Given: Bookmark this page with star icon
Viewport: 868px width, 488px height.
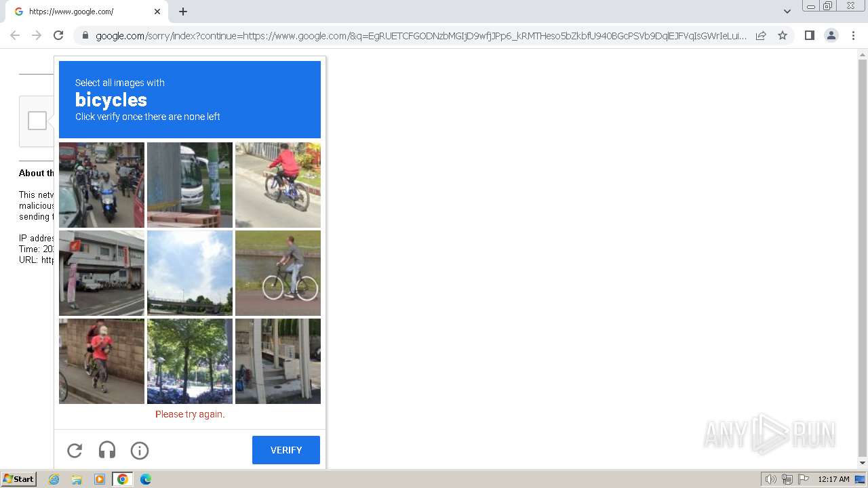Looking at the screenshot, I should click(783, 35).
